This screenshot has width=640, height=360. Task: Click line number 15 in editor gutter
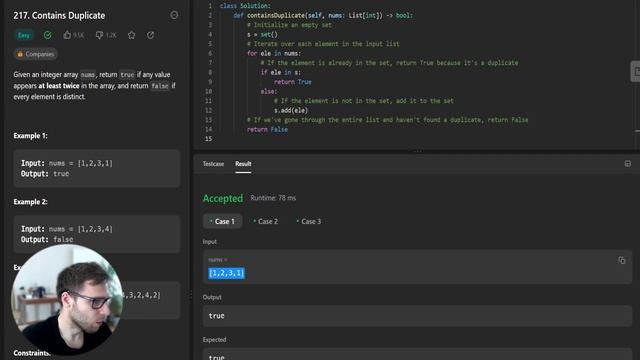(x=209, y=139)
